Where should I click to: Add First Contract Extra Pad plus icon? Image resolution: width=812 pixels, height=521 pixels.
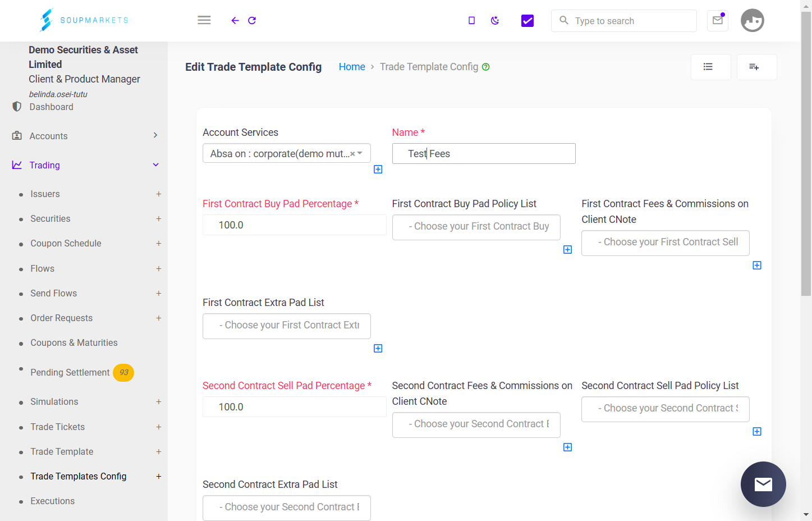[378, 349]
